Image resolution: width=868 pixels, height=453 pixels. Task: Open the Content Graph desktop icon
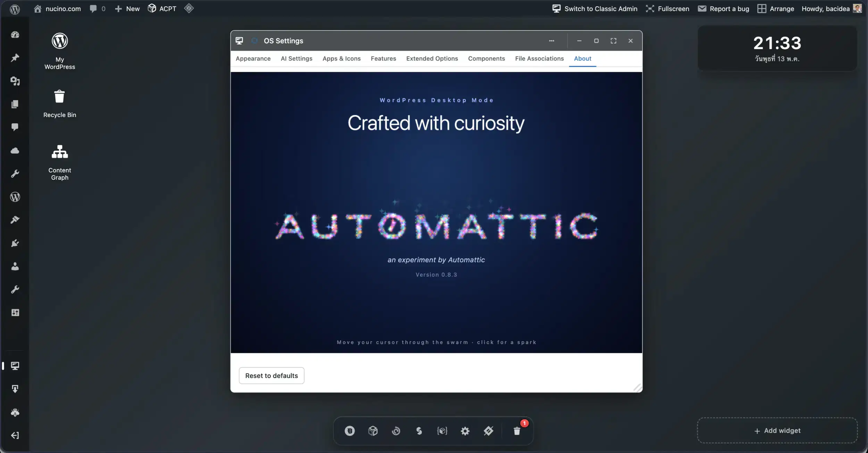point(60,163)
